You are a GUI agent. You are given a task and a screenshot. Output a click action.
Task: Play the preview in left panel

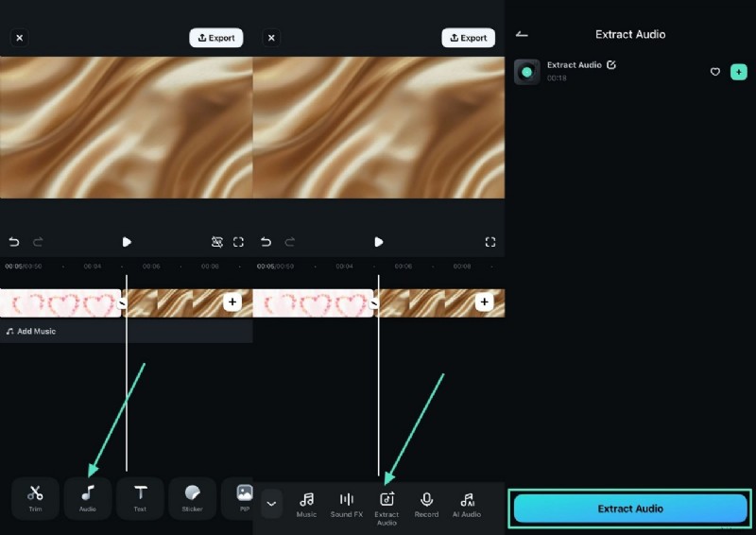pyautogui.click(x=127, y=242)
